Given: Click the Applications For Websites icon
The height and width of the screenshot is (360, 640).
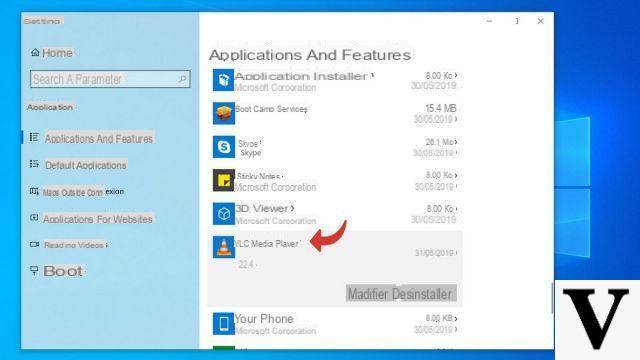Looking at the screenshot, I should pyautogui.click(x=34, y=218).
